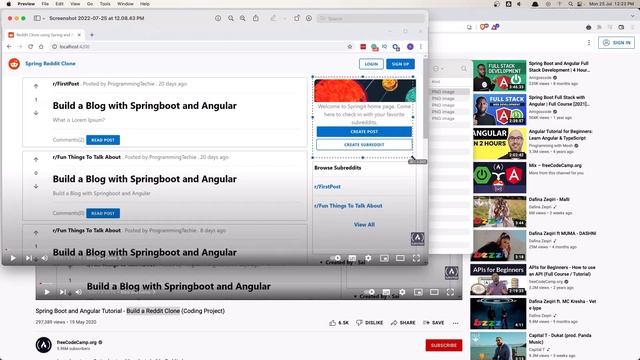
Task: Click the menu bar clock and date
Action: (x=611, y=4)
